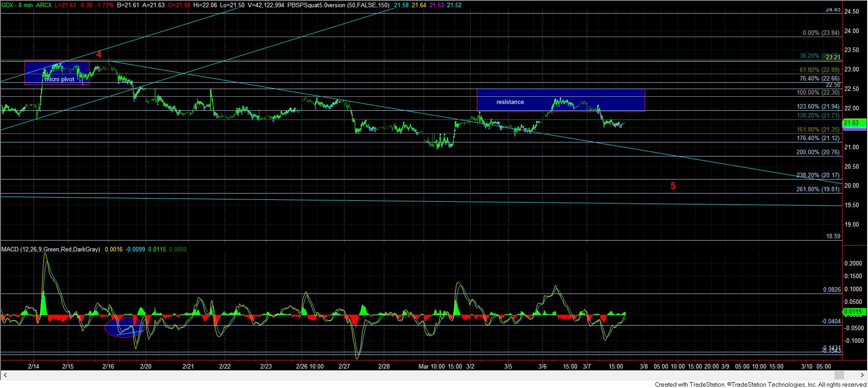Select the 100.00% (22.30) Fibonacci level
868x388 pixels.
818,92
